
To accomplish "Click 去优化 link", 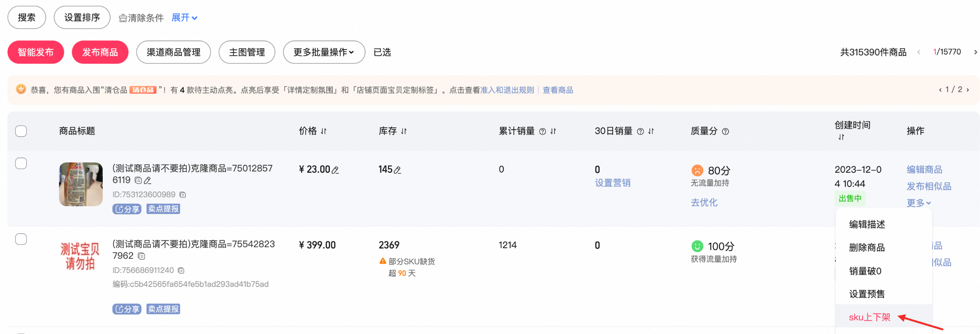I will (x=704, y=202).
